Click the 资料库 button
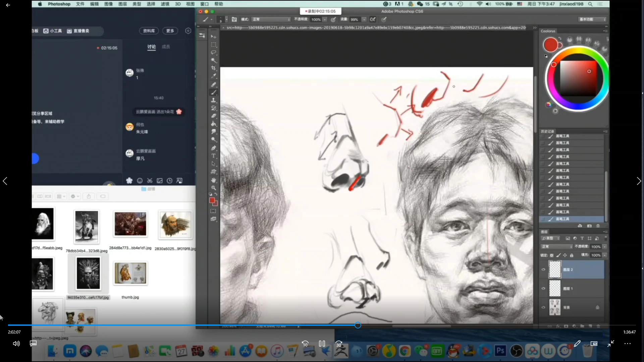The width and height of the screenshot is (644, 362). 149,31
